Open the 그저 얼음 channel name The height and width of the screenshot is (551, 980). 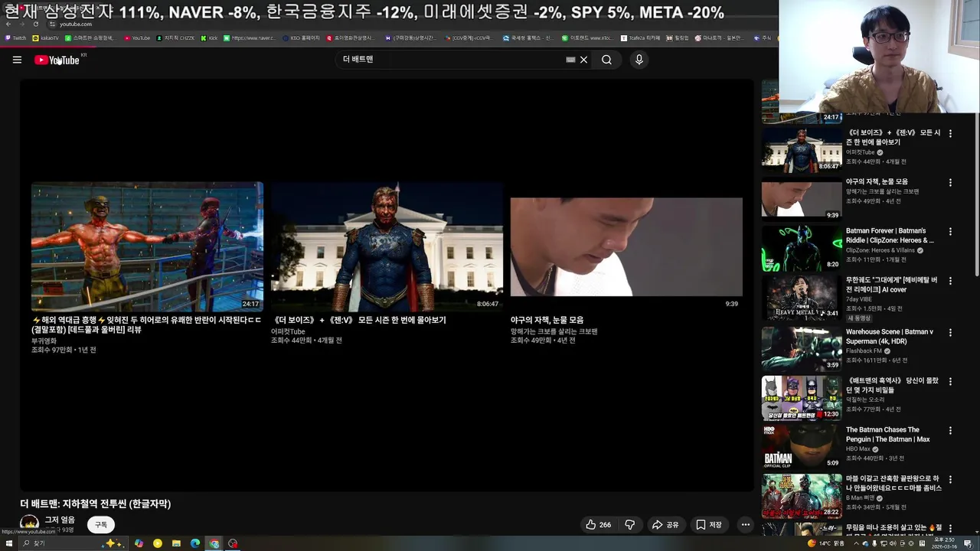tap(60, 520)
